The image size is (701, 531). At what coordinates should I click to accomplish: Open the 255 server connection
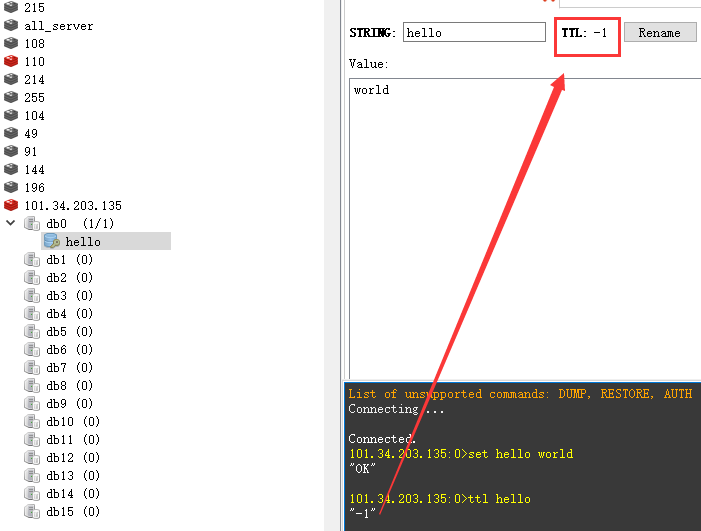[34, 98]
